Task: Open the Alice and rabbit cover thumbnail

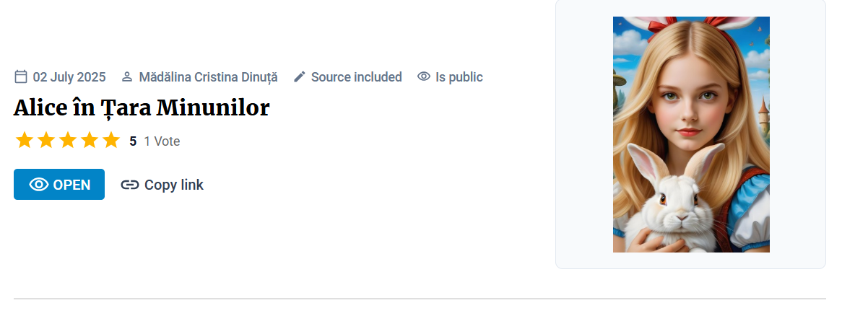Action: 691,134
